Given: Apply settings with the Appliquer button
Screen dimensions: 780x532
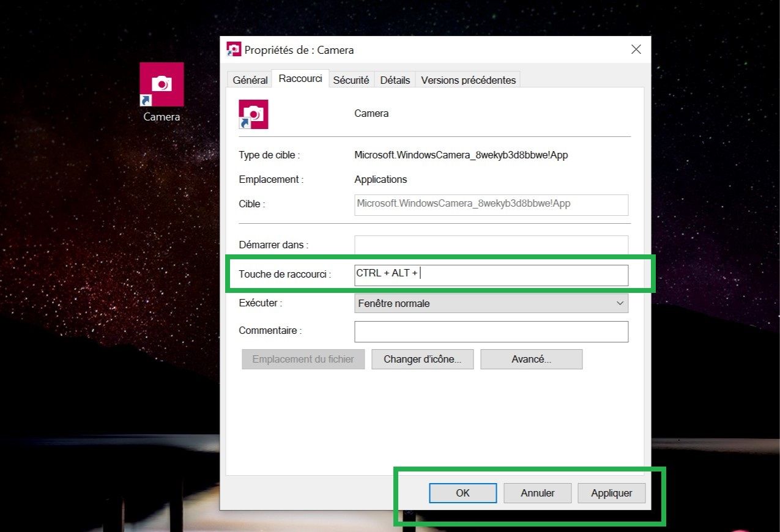Looking at the screenshot, I should point(611,493).
